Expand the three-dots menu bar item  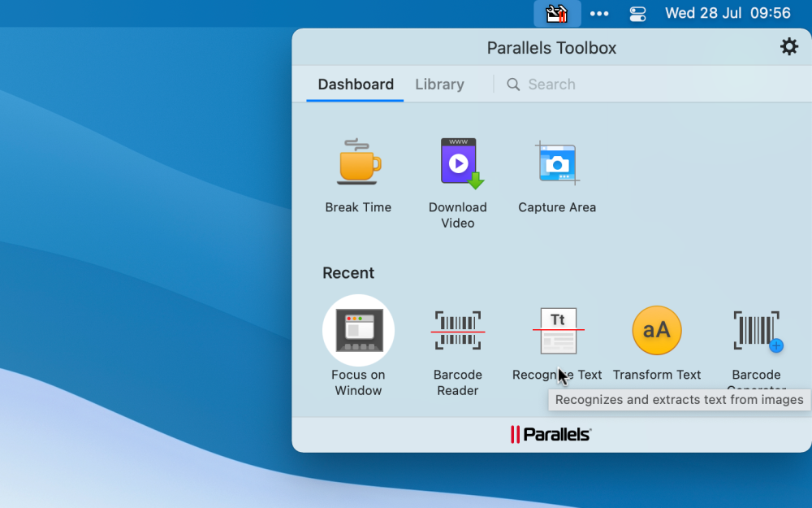[x=599, y=14]
